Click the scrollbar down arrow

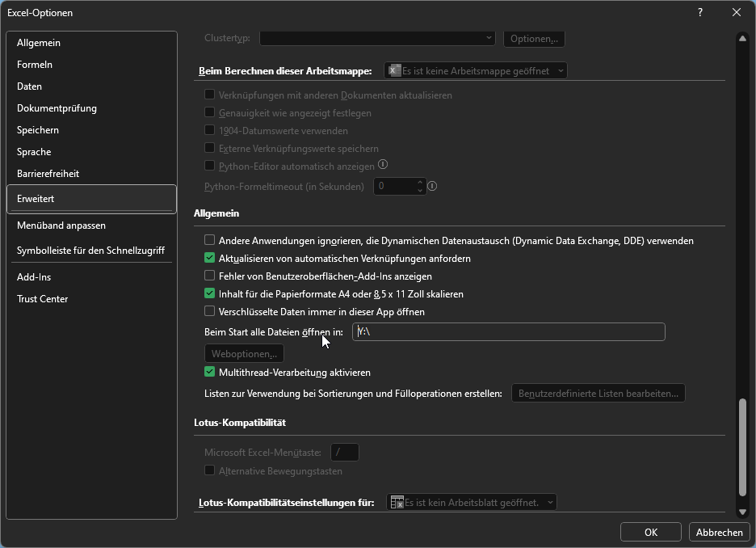[x=742, y=511]
